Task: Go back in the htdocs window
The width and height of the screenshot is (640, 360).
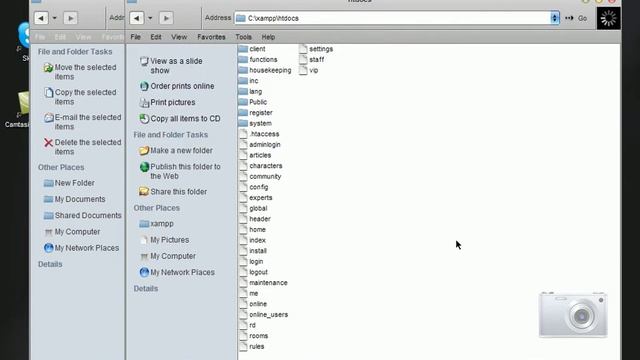Action: pyautogui.click(x=137, y=18)
